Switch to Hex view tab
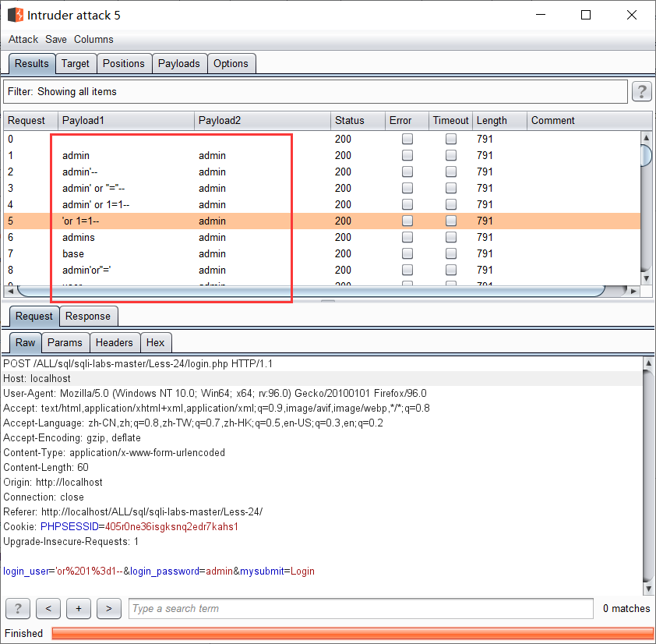The width and height of the screenshot is (656, 644). [x=155, y=342]
